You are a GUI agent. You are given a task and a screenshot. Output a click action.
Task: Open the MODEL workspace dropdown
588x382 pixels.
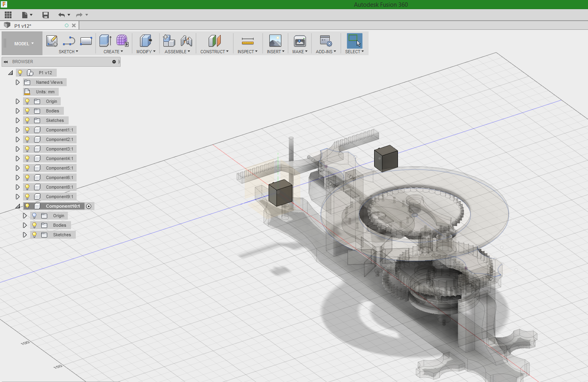coord(24,44)
